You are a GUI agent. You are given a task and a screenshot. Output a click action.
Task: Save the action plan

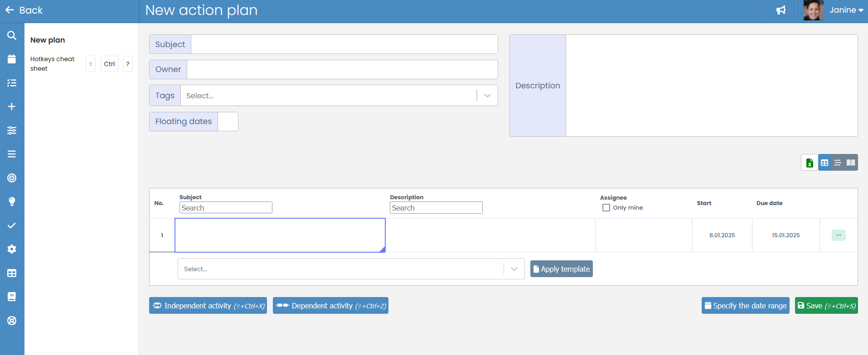pyautogui.click(x=826, y=306)
